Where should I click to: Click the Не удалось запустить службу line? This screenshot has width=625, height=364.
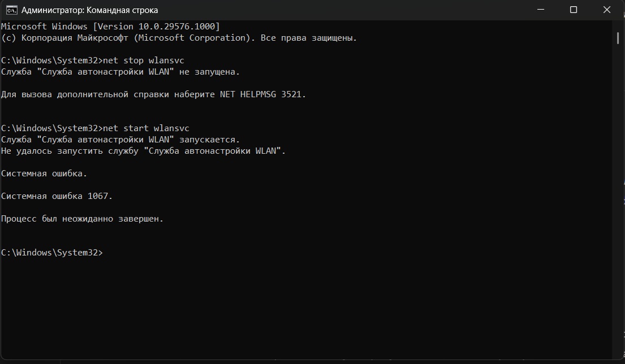143,151
